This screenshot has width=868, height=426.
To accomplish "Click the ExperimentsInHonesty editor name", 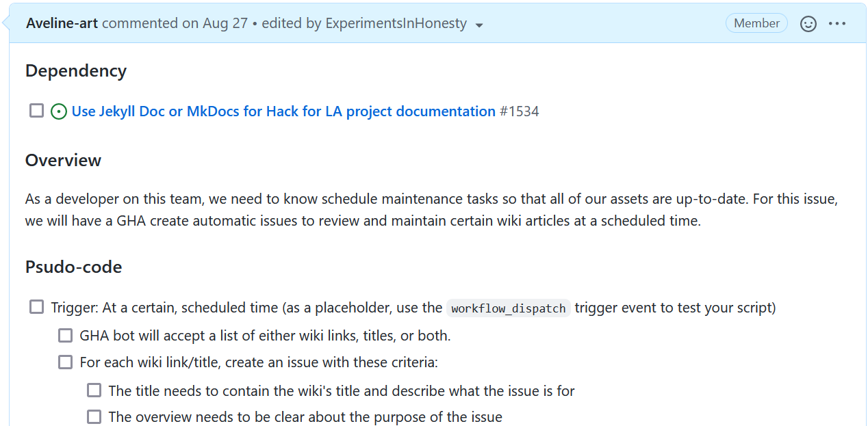I will click(x=396, y=23).
